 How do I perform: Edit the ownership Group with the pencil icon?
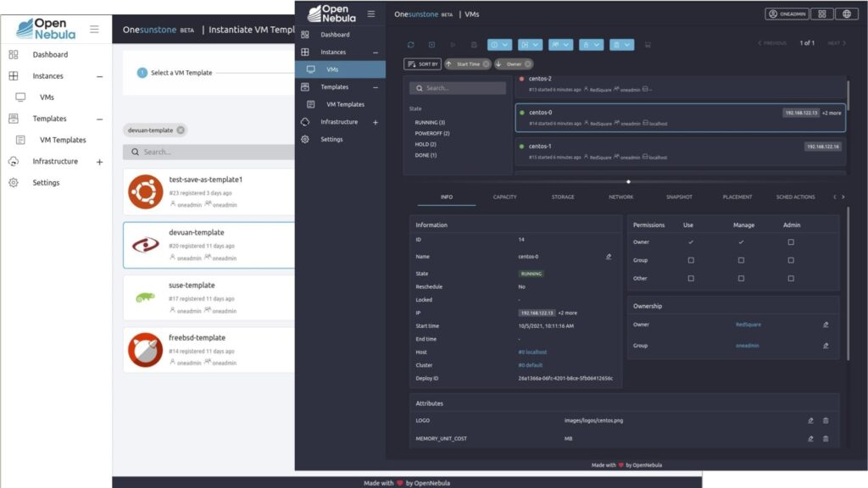826,346
